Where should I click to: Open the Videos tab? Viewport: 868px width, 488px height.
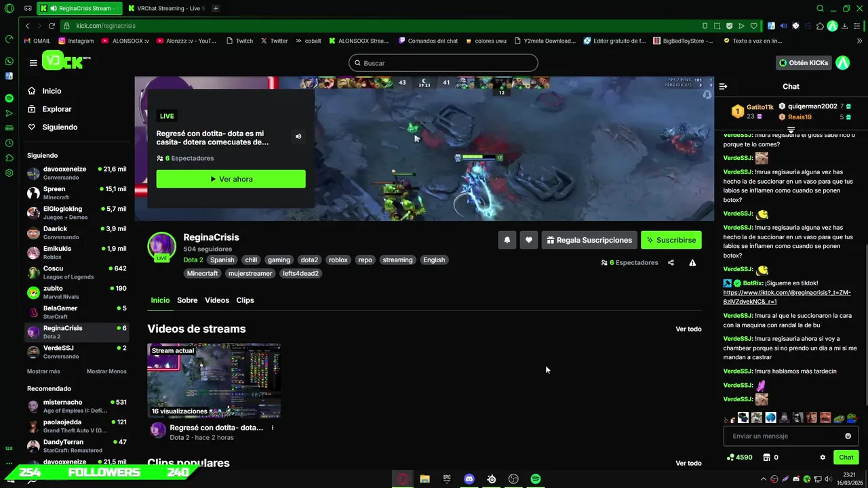(x=217, y=300)
